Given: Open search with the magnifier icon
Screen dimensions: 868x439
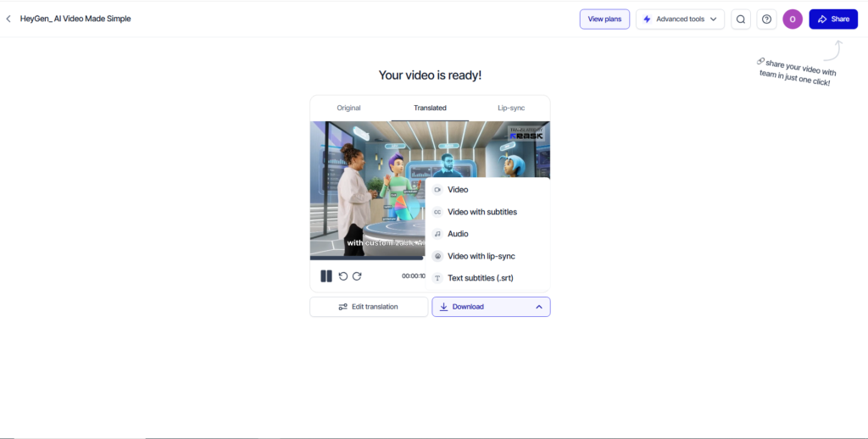Looking at the screenshot, I should tap(741, 19).
